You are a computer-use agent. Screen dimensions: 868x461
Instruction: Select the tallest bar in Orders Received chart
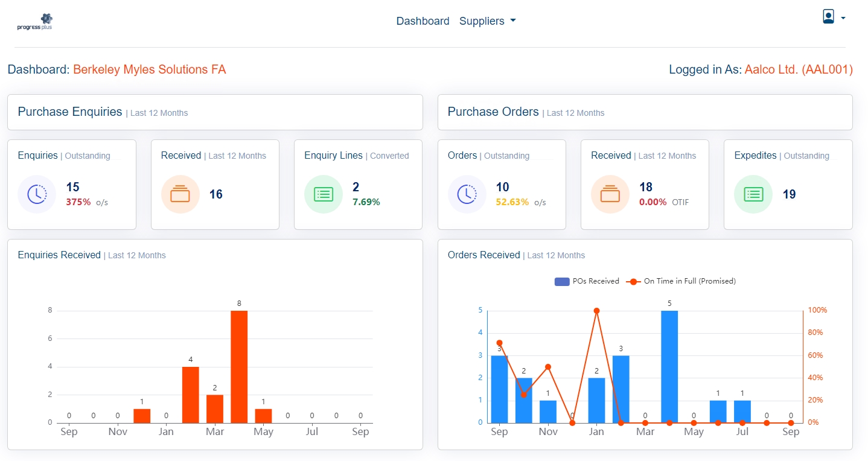670,365
